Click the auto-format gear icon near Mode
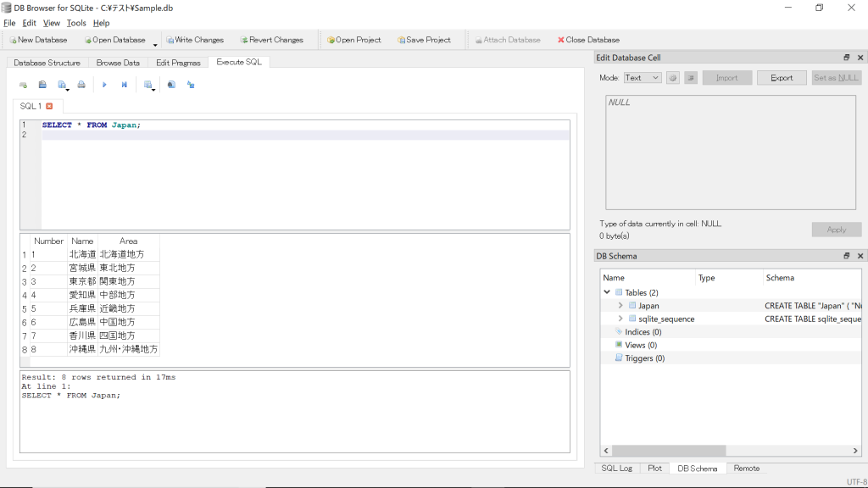Viewport: 868px width, 488px height. [x=672, y=78]
